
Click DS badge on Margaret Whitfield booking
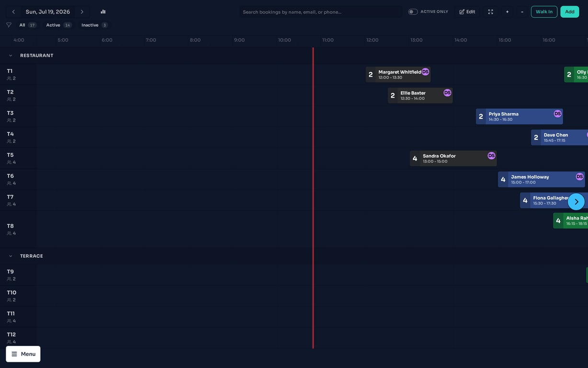point(425,72)
